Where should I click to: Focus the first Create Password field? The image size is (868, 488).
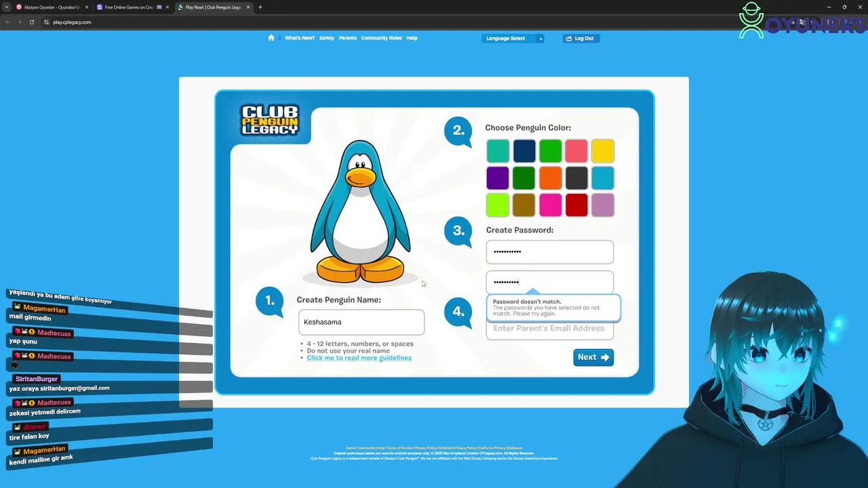coord(550,251)
